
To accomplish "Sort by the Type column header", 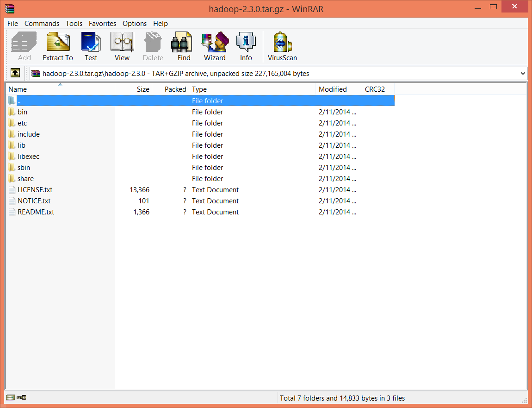I will coord(253,89).
